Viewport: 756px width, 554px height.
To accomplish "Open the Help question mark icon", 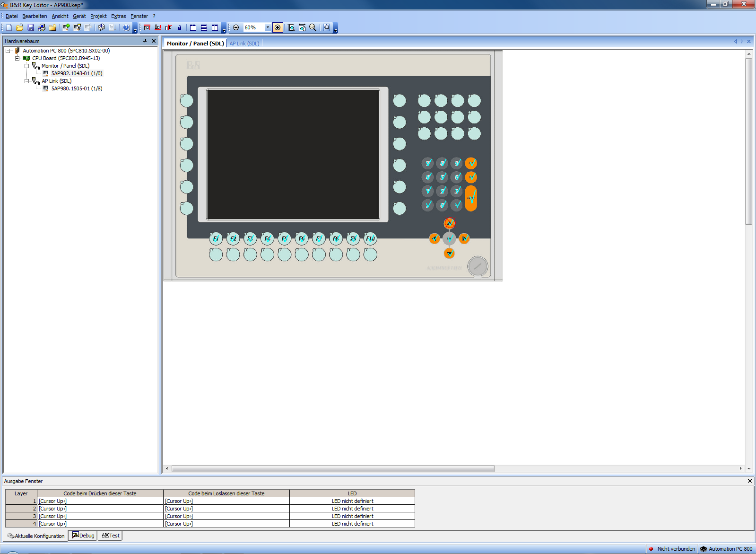I will pos(126,27).
